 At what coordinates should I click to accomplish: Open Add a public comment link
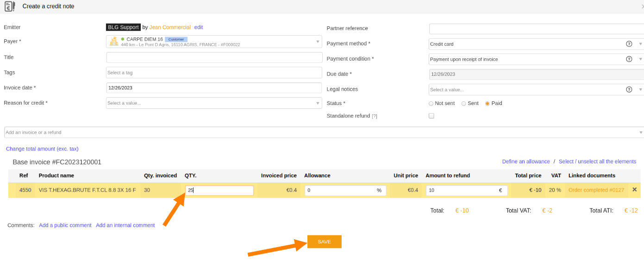[65, 225]
